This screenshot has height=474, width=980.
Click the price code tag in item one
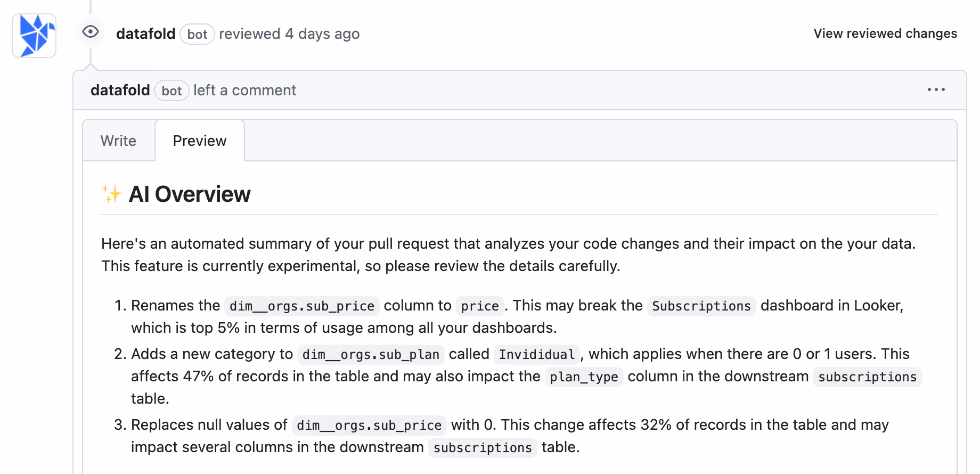click(480, 306)
